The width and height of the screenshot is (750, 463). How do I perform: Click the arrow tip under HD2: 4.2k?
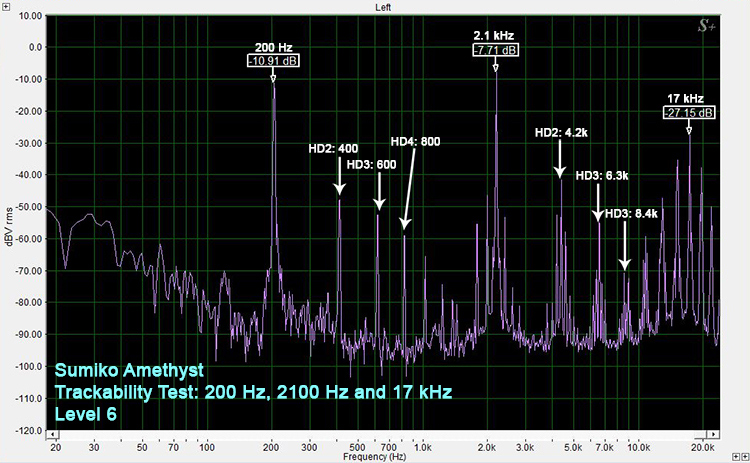(x=561, y=176)
